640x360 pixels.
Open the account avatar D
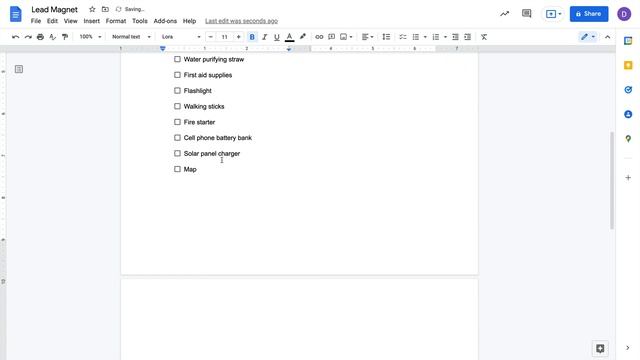tap(624, 14)
